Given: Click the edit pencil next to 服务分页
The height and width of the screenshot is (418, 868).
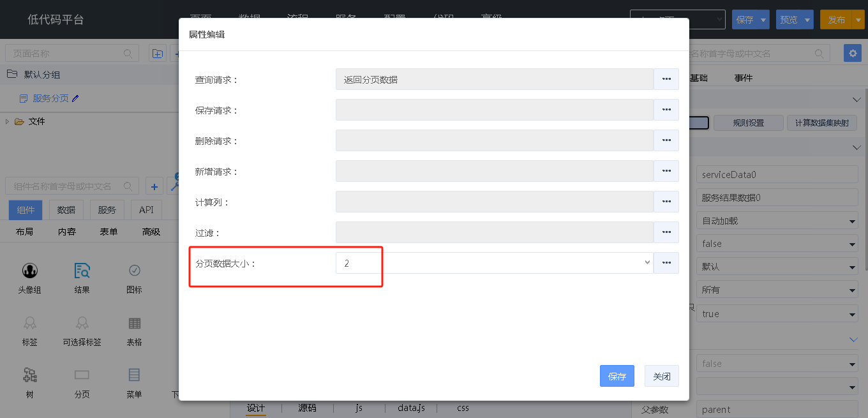Looking at the screenshot, I should pos(76,98).
